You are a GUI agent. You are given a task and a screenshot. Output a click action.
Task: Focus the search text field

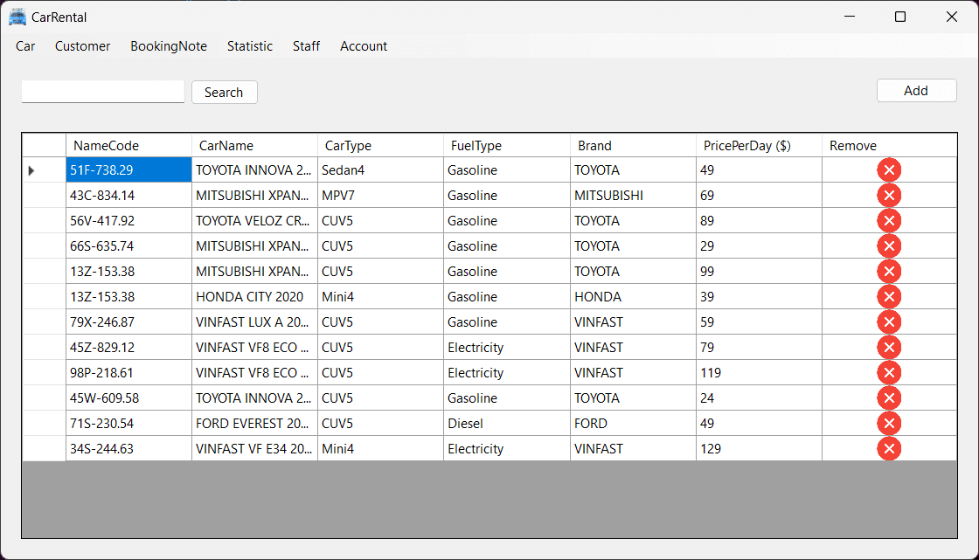point(103,92)
